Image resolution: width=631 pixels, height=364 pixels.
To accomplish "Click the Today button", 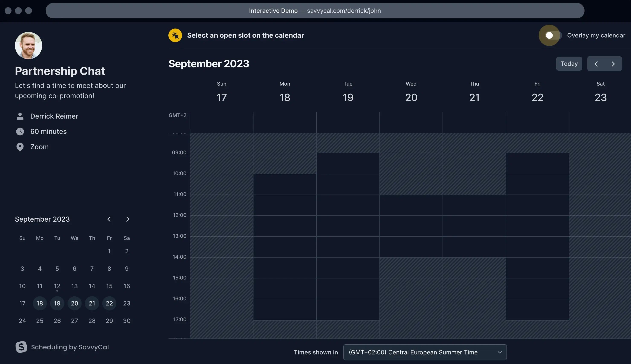I will pyautogui.click(x=569, y=64).
